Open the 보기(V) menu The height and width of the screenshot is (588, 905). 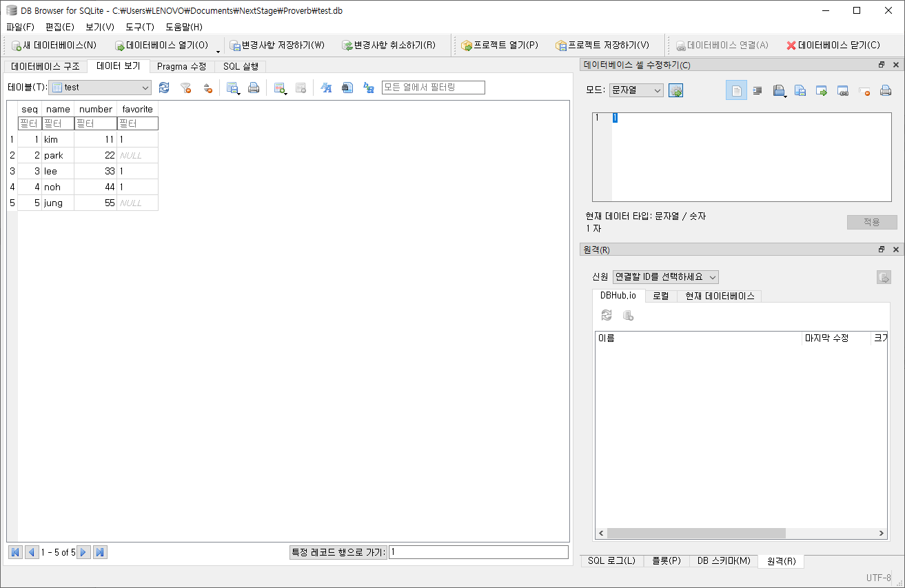tap(100, 27)
